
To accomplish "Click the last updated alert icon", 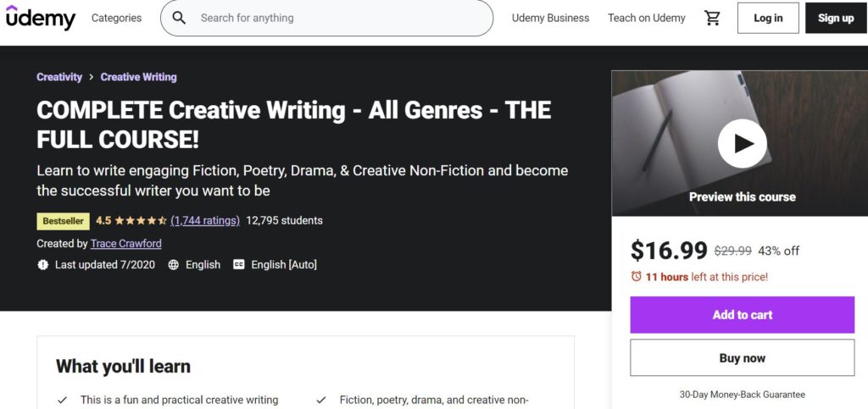I will [x=42, y=265].
